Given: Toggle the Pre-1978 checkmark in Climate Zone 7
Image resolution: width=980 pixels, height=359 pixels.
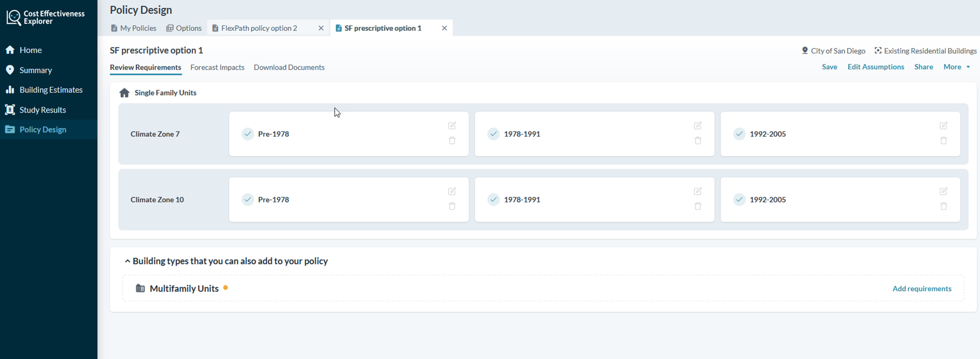Looking at the screenshot, I should click(247, 134).
